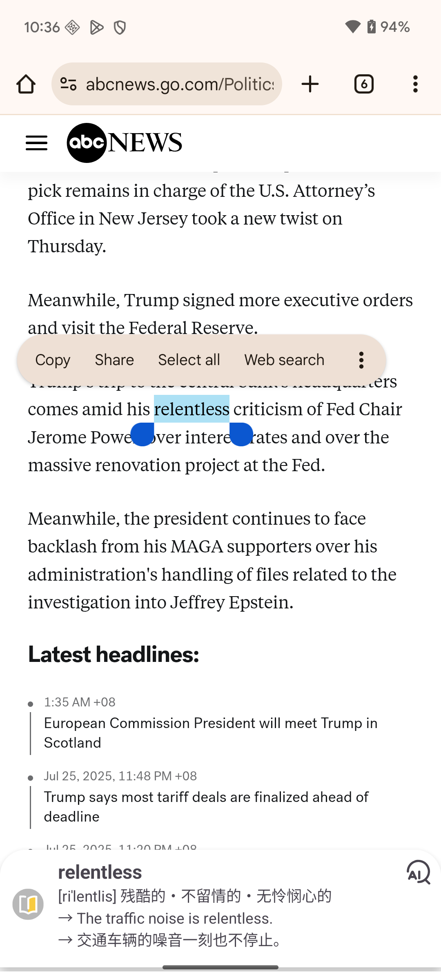Viewport: 441px width, 980px height.
Task: Tap the left text selection handle
Action: pyautogui.click(x=142, y=434)
